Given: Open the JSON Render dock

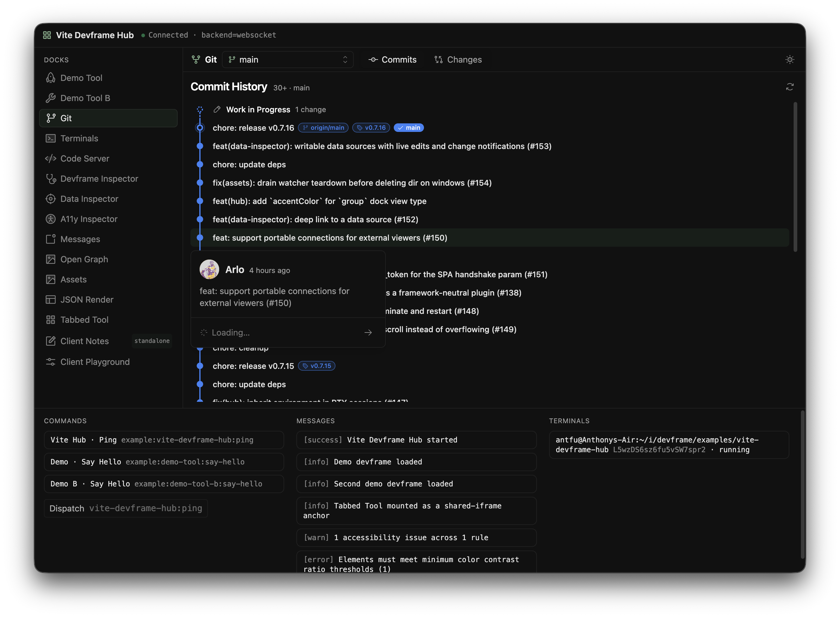Looking at the screenshot, I should click(108, 300).
